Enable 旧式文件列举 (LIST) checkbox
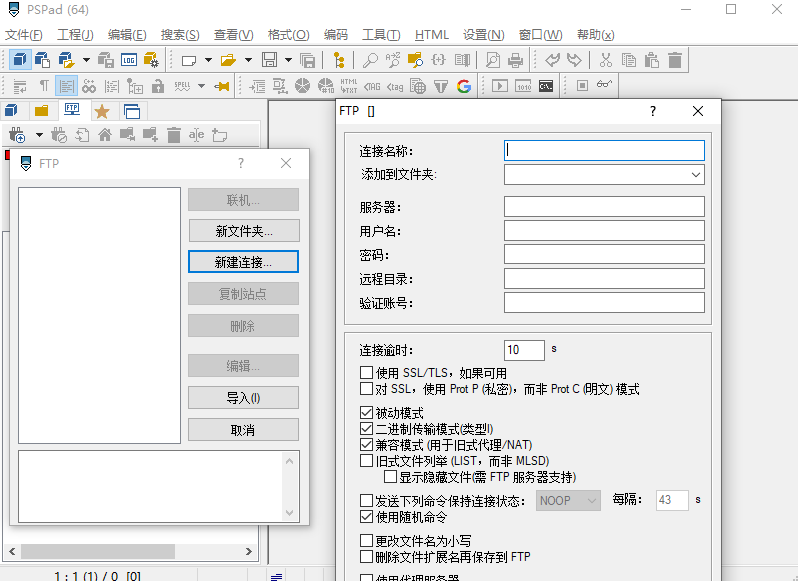 tap(366, 461)
